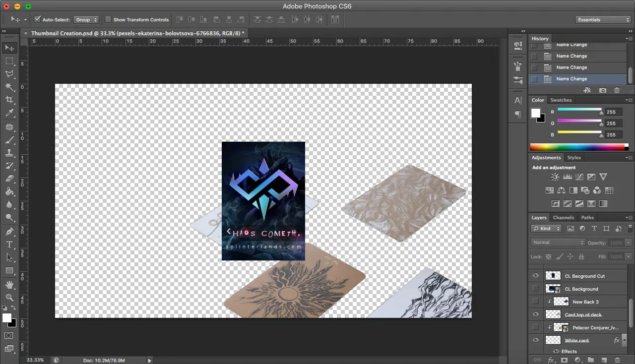635x364 pixels.
Task: Select the Brush tool
Action: (9, 140)
